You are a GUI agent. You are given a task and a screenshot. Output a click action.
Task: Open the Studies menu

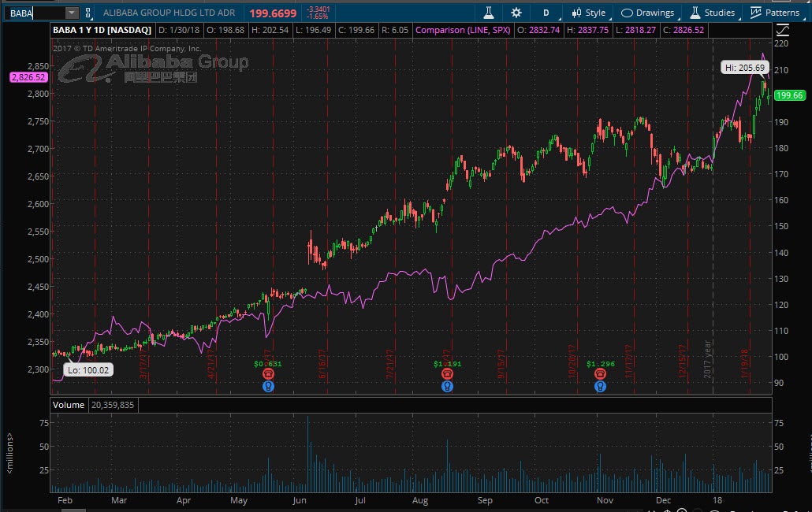pyautogui.click(x=712, y=13)
